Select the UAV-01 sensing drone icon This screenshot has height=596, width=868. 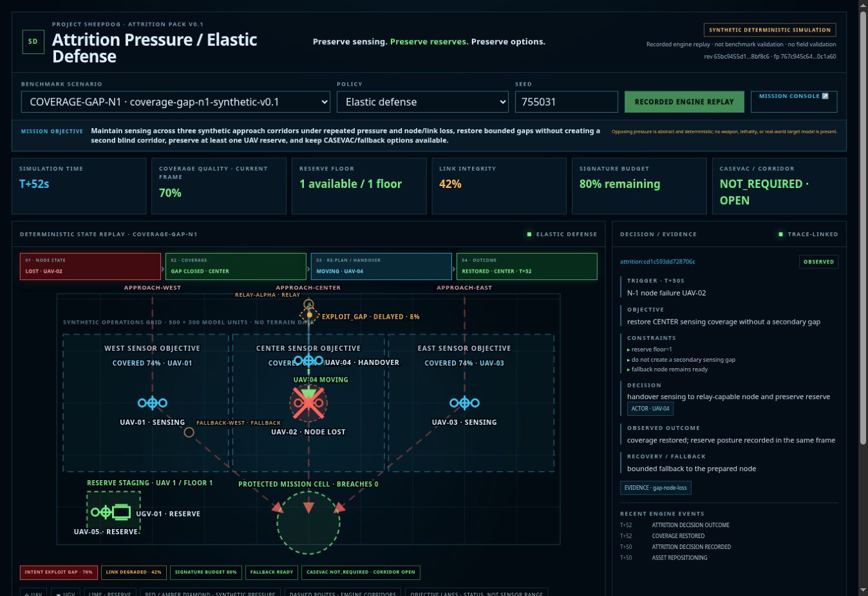click(153, 403)
